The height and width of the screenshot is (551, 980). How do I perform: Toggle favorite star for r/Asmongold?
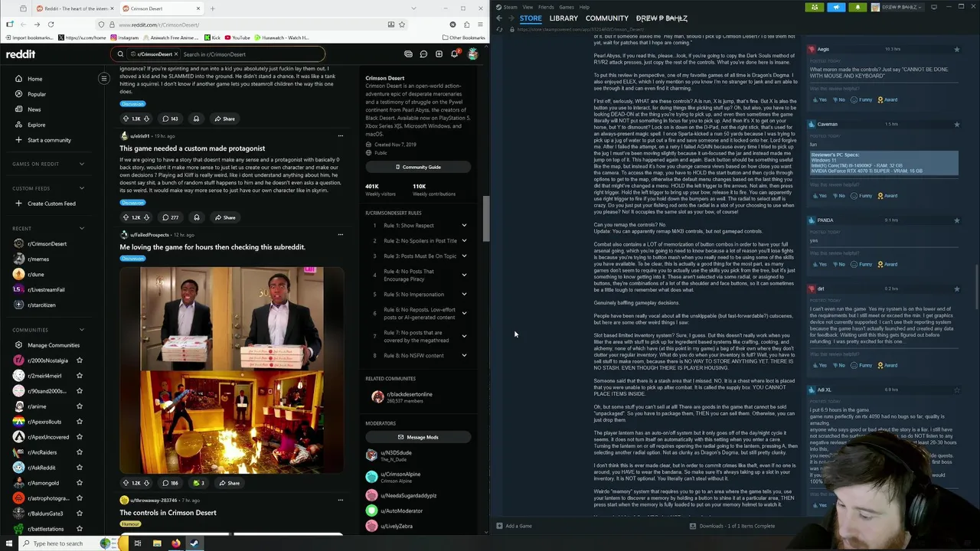click(79, 483)
